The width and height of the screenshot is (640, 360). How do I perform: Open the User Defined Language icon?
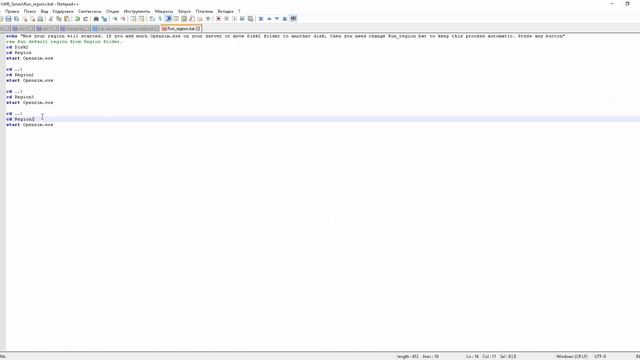point(176,19)
